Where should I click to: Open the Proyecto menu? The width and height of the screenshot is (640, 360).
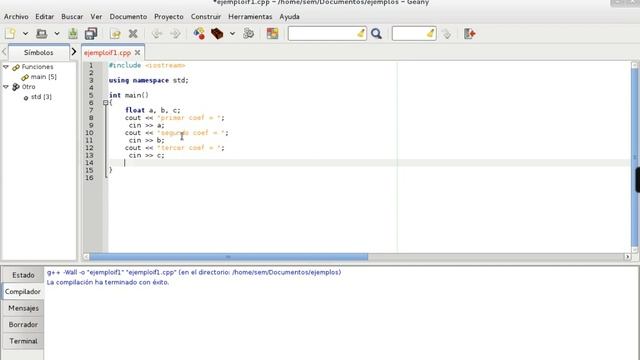tap(169, 17)
